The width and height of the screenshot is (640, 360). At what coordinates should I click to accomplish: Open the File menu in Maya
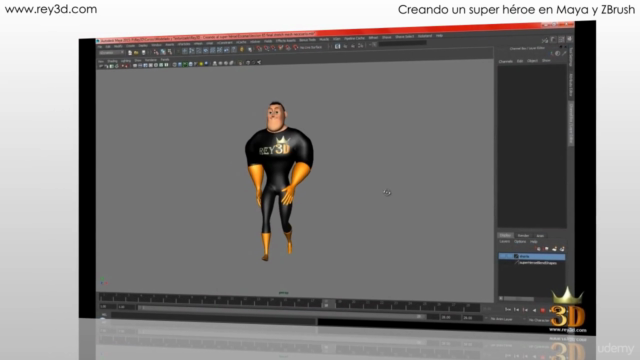point(100,47)
